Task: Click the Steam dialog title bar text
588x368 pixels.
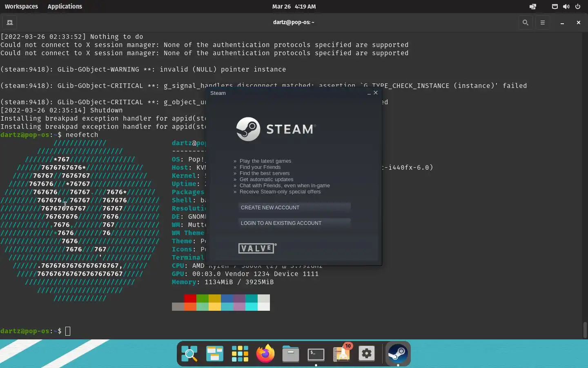Action: point(218,93)
